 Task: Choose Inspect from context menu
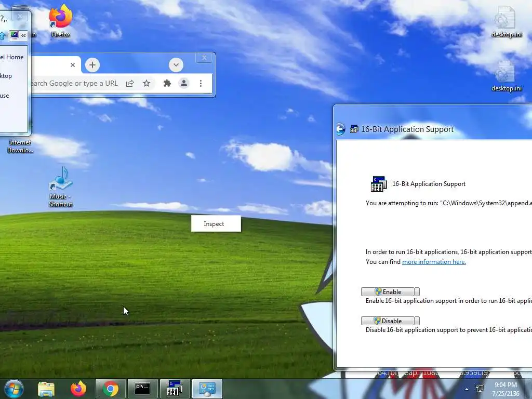pyautogui.click(x=216, y=223)
